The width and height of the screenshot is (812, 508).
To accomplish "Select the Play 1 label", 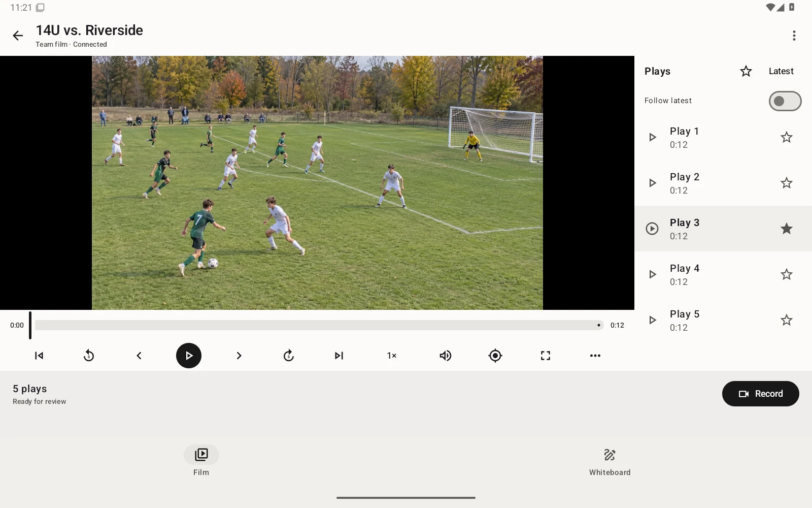I will pyautogui.click(x=684, y=131).
